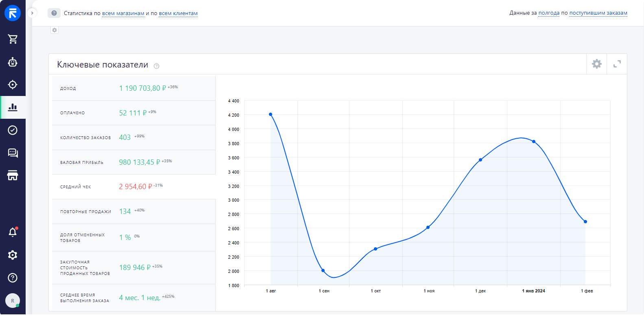Select the 'Доход' metric row
Screen dimensions: 644x316
(x=133, y=88)
